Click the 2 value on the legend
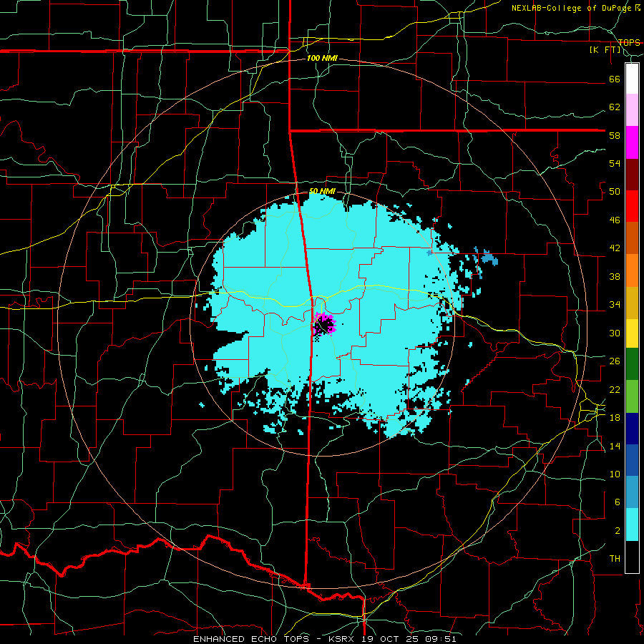644x644 pixels. click(x=617, y=531)
